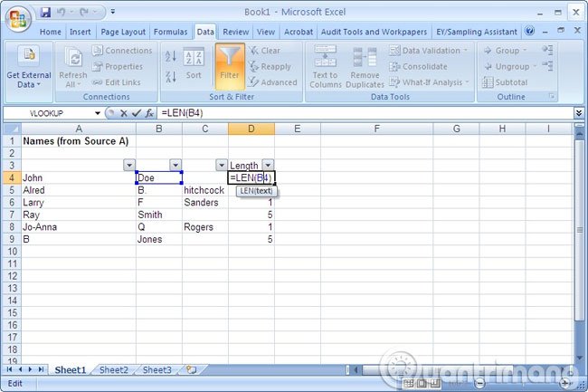Open the Page Layout tab

pyautogui.click(x=123, y=32)
